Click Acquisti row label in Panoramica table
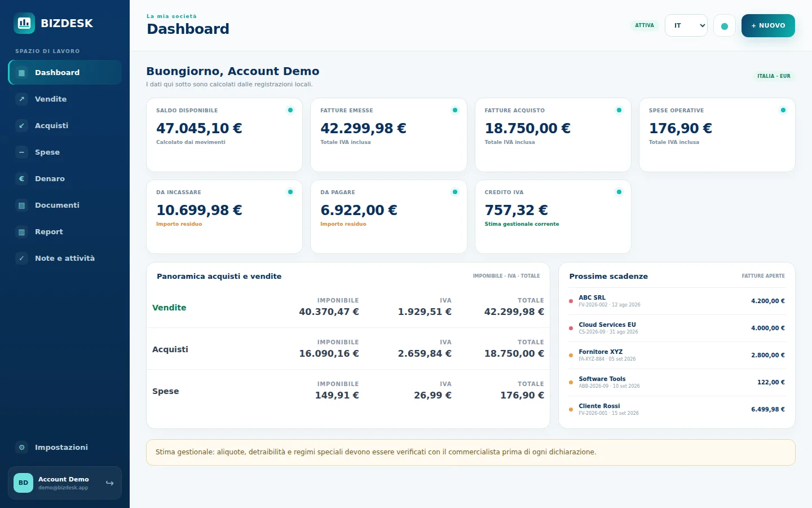This screenshot has height=508, width=812. click(x=170, y=349)
